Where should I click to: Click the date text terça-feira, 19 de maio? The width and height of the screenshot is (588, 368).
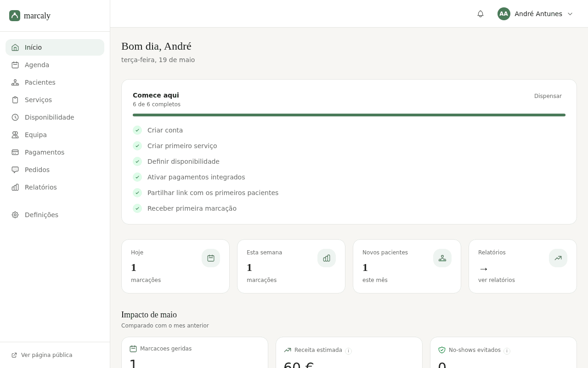[x=158, y=60]
